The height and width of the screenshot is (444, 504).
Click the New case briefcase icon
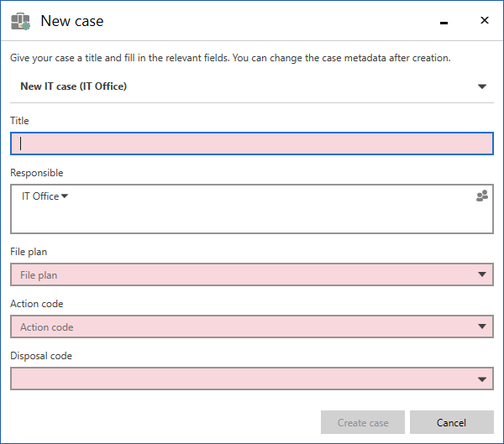tap(20, 21)
